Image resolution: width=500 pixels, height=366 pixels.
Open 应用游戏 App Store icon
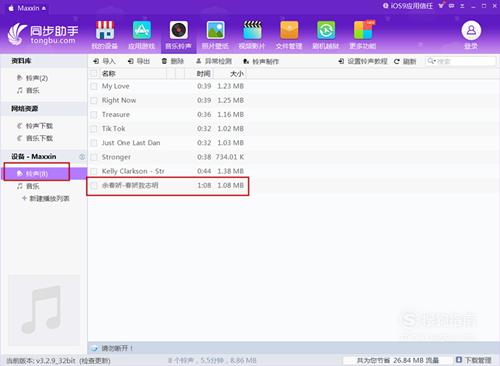[x=142, y=30]
